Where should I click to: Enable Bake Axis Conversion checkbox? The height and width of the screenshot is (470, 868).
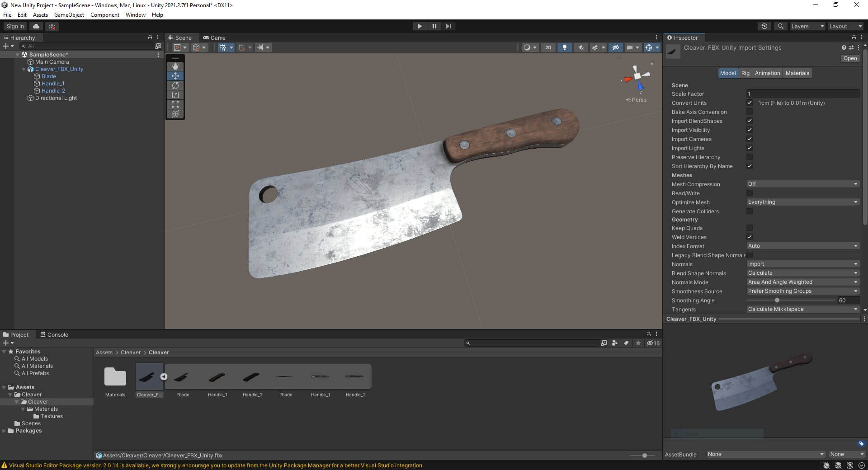coord(750,112)
